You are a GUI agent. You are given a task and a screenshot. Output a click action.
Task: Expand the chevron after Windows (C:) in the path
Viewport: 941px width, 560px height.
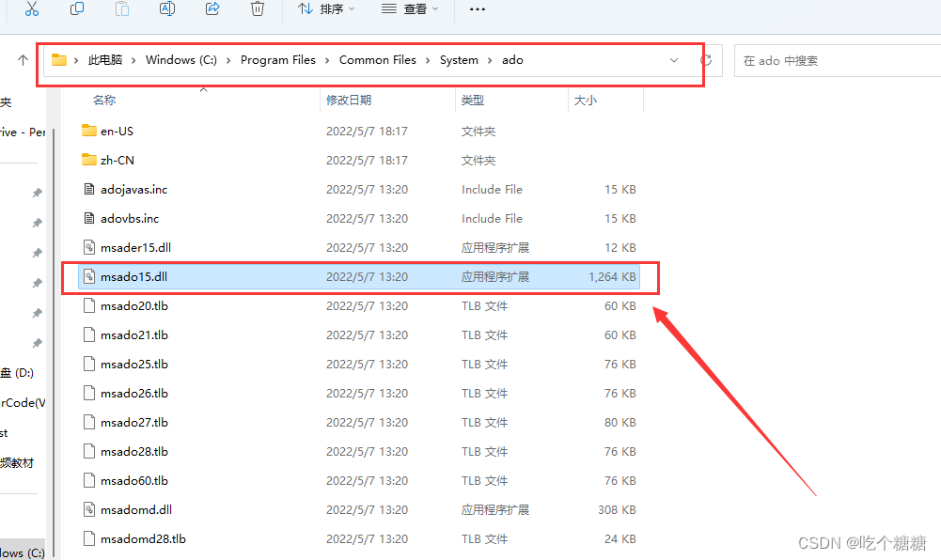click(x=228, y=60)
